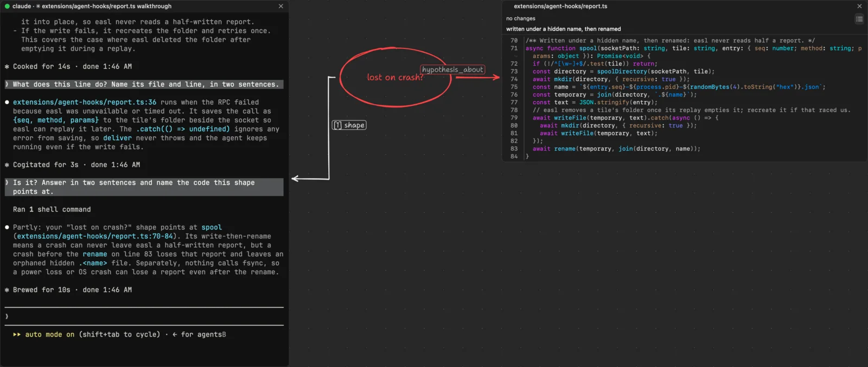Image resolution: width=868 pixels, height=367 pixels.
Task: Click line 78 comment about easl removing folder
Action: 691,110
